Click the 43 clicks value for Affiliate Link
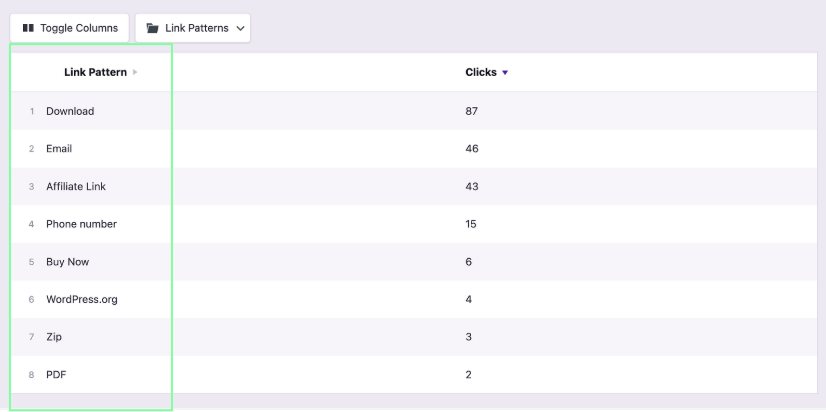This screenshot has width=826, height=412. (x=472, y=187)
